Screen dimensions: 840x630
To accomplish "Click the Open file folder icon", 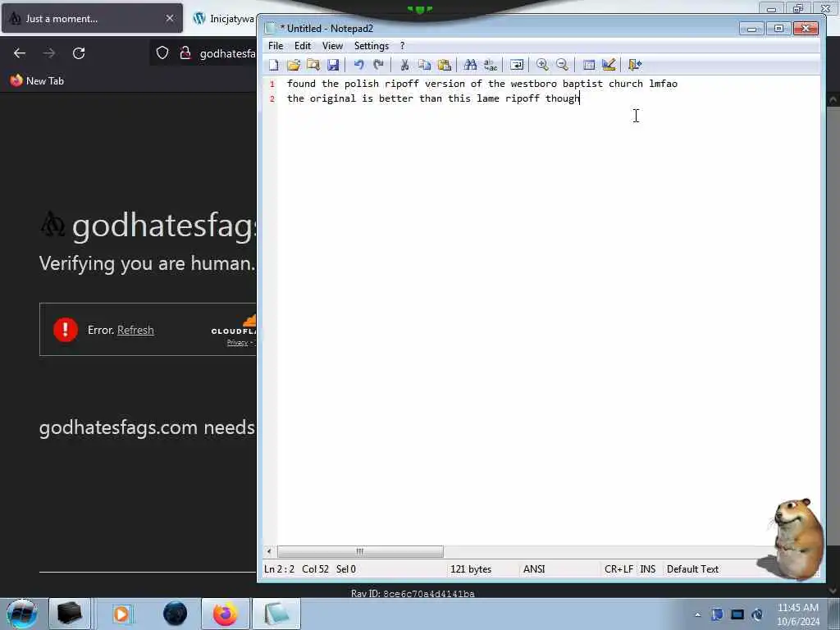I will pyautogui.click(x=293, y=65).
